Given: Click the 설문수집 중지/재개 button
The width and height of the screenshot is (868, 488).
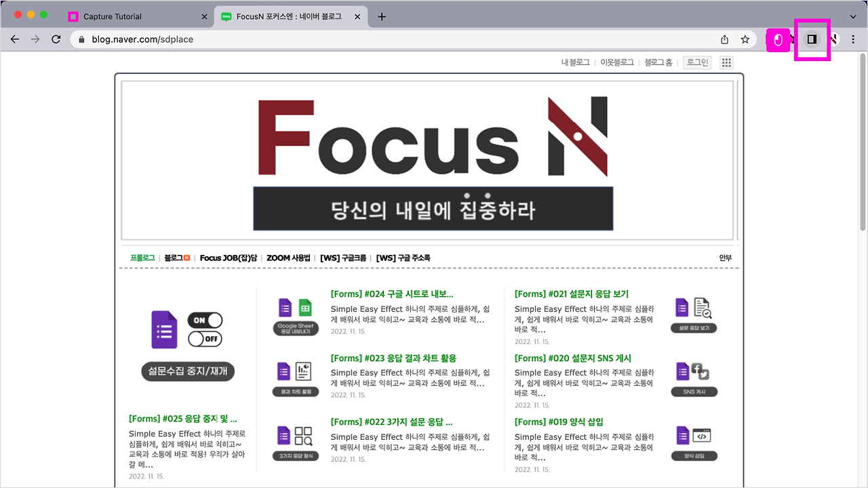Looking at the screenshot, I should coord(187,371).
